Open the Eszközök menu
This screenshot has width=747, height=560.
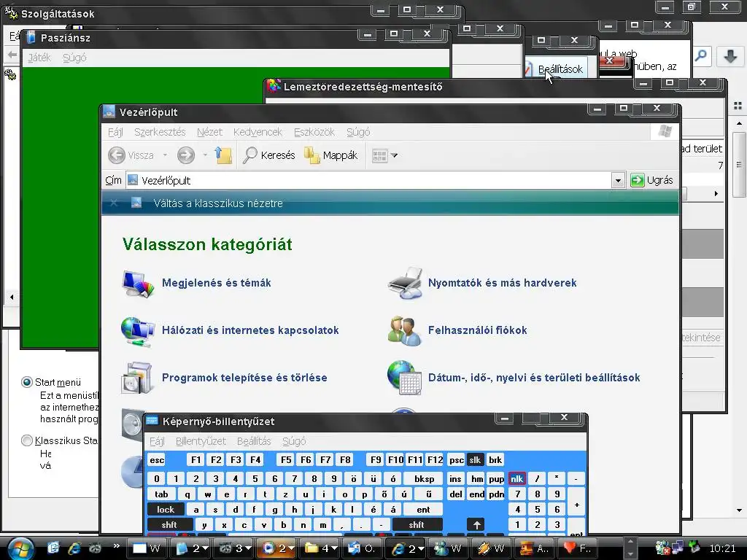pyautogui.click(x=314, y=132)
